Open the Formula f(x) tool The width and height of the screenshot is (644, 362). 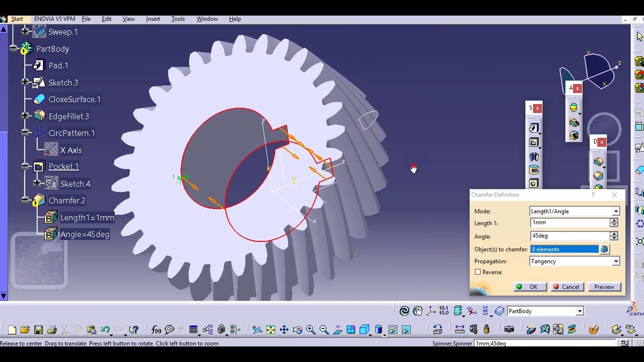pos(156,330)
